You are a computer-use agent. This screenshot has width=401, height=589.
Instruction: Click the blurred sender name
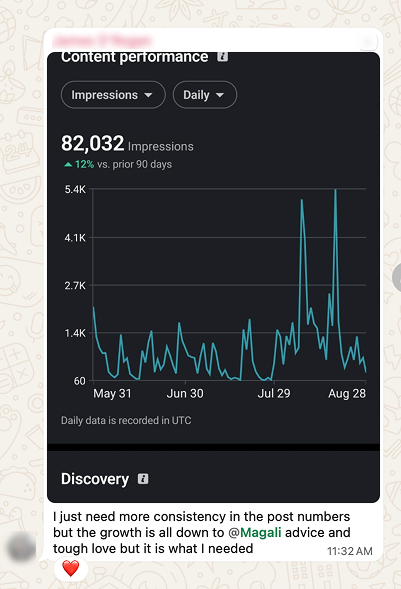click(102, 40)
